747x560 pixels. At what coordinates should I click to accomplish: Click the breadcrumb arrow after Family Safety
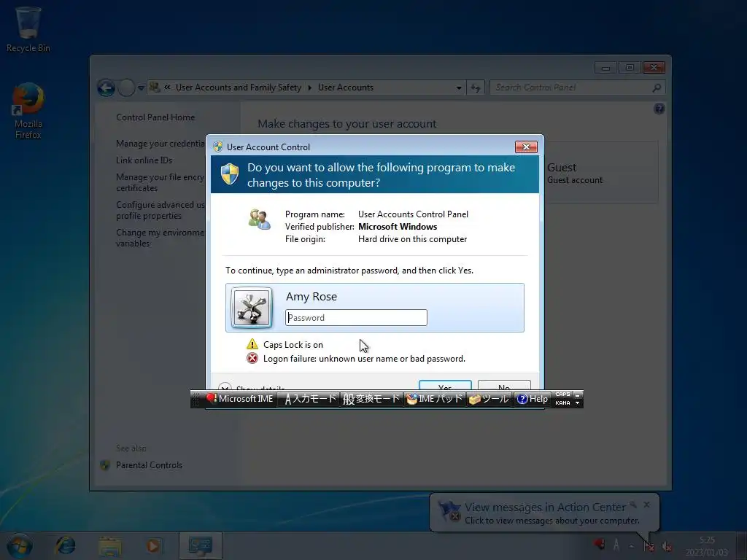point(309,87)
